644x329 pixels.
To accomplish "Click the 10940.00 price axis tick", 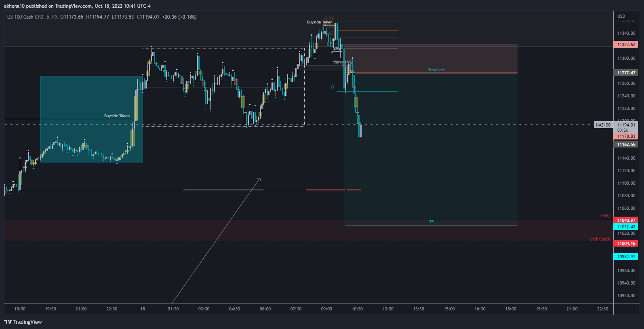I will pos(626,283).
